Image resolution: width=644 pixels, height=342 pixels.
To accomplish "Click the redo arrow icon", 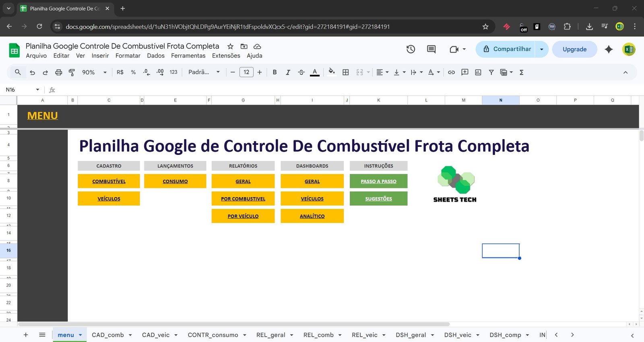I will tap(45, 72).
